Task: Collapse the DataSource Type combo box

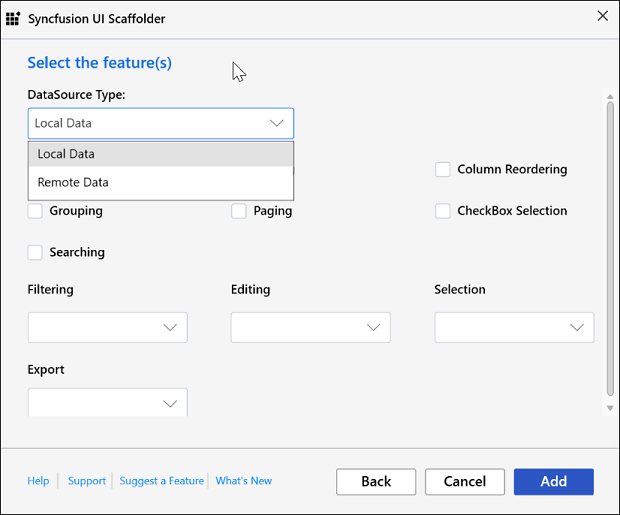Action: [x=277, y=123]
